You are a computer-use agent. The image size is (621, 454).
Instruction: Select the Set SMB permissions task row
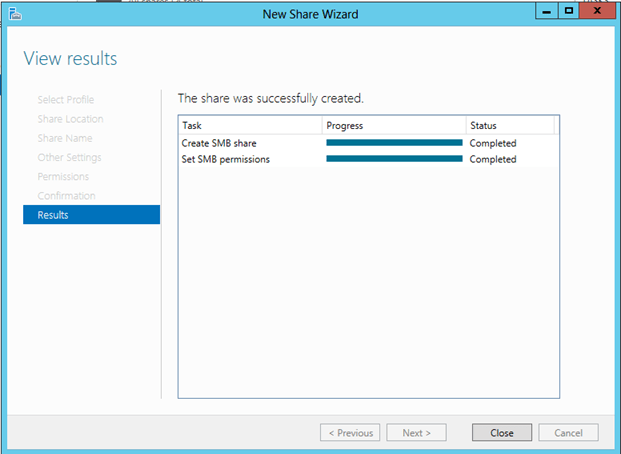(x=225, y=159)
